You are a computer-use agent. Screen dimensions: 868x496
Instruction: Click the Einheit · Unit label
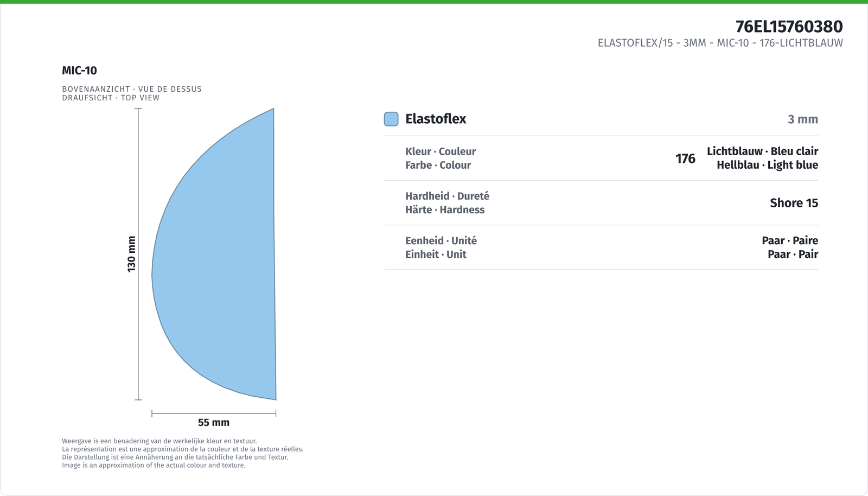pos(436,254)
